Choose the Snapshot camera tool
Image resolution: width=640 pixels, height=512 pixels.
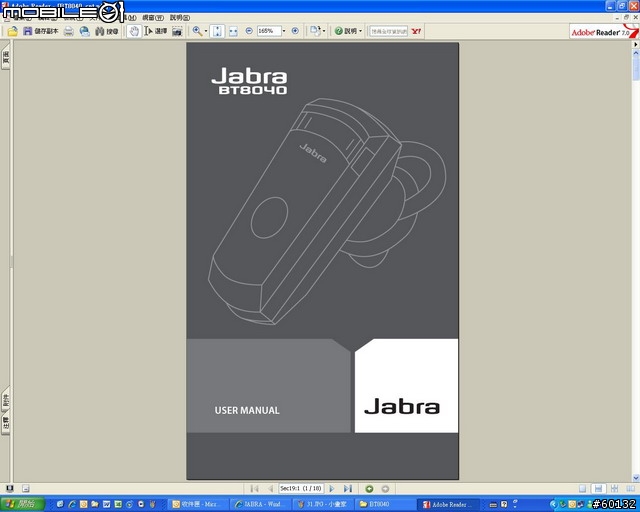pyautogui.click(x=177, y=31)
